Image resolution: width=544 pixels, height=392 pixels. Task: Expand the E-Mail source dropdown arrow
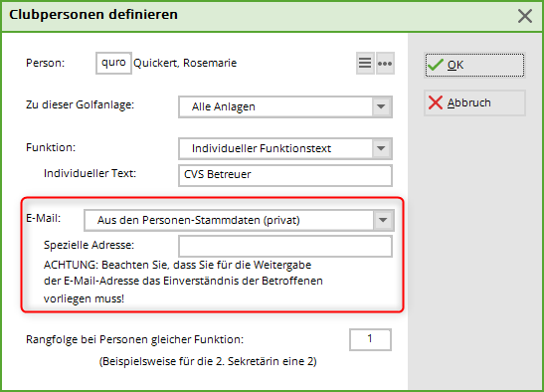[x=383, y=220]
